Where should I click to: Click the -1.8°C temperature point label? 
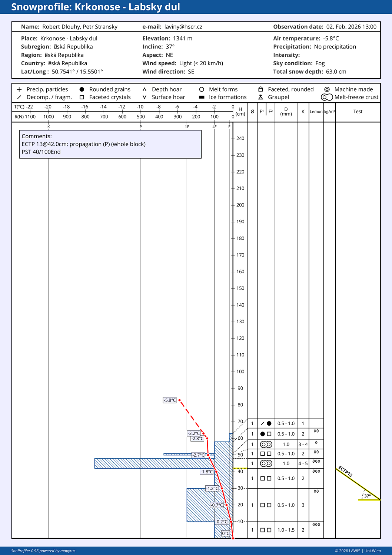point(207,472)
